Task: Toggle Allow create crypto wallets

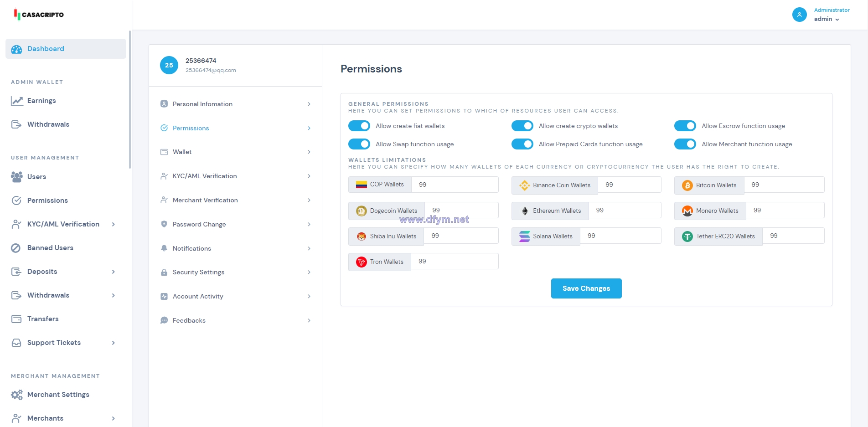Action: pos(522,126)
